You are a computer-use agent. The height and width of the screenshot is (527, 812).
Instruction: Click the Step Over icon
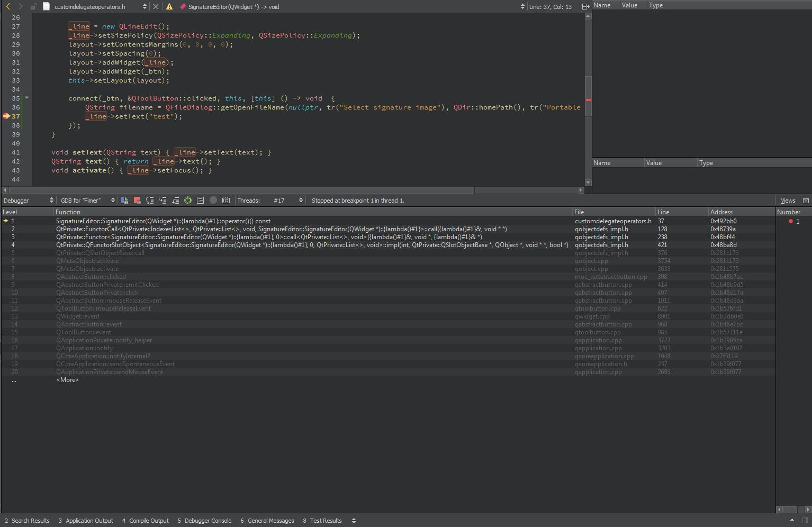tap(150, 200)
